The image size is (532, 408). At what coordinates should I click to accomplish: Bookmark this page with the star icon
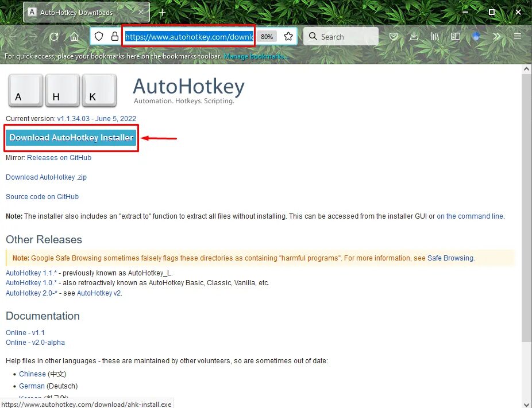(288, 36)
